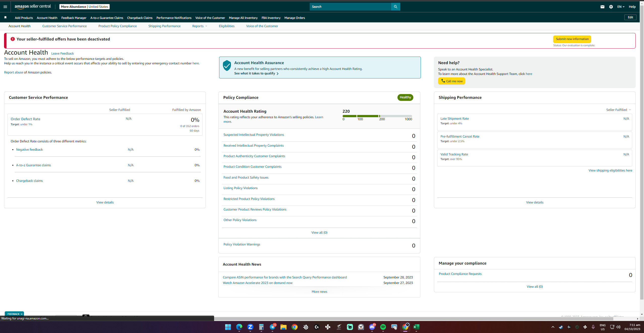Open Received Intellectual Property Complaints
Screen dimensions: 644x333
[254, 146]
